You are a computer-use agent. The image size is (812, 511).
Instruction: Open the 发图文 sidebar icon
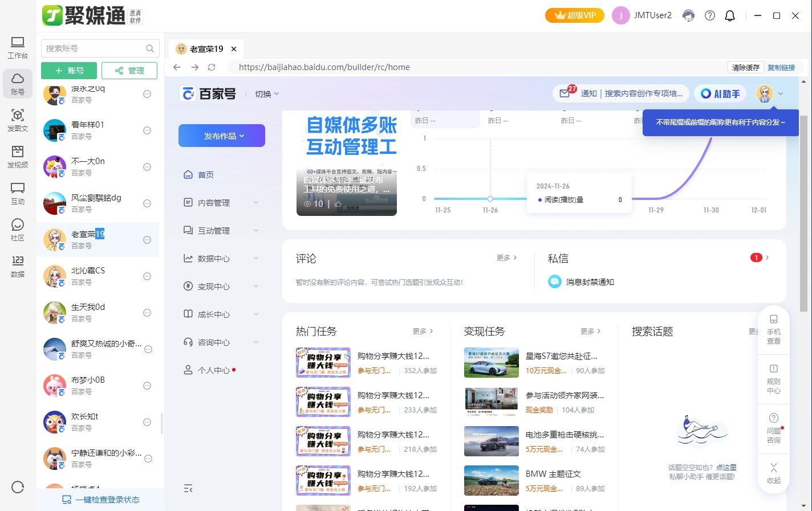pyautogui.click(x=18, y=120)
